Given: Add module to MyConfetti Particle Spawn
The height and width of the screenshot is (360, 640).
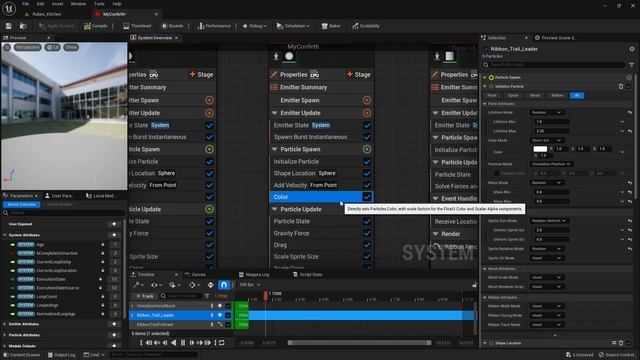Looking at the screenshot, I should pyautogui.click(x=367, y=149).
